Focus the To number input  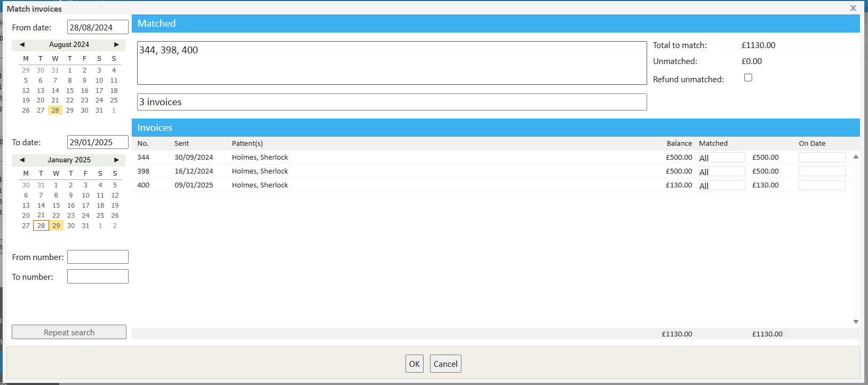coord(98,277)
